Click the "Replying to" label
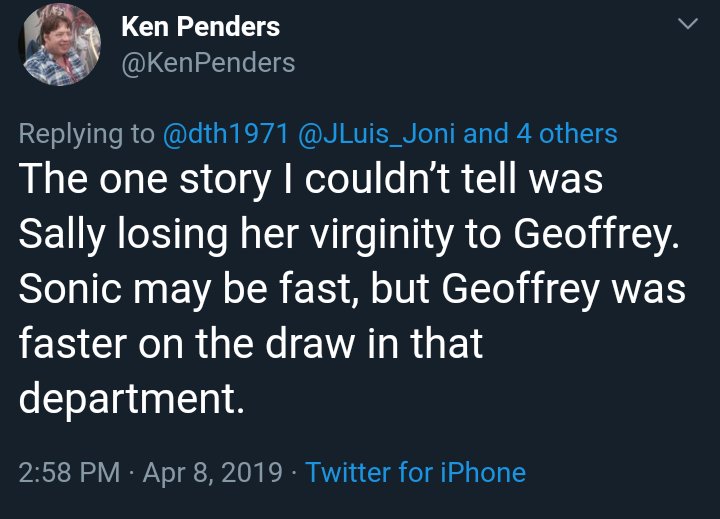Image resolution: width=720 pixels, height=519 pixels. click(x=85, y=133)
